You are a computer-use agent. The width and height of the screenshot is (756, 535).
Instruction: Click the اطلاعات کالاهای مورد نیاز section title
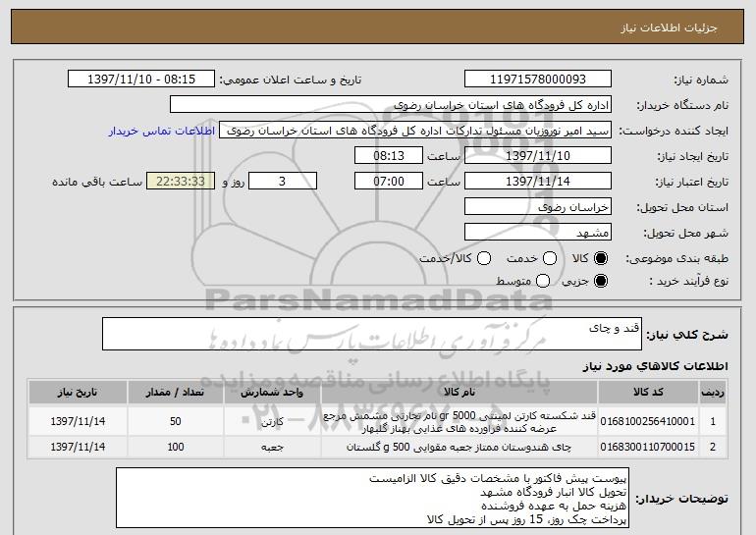click(x=655, y=366)
